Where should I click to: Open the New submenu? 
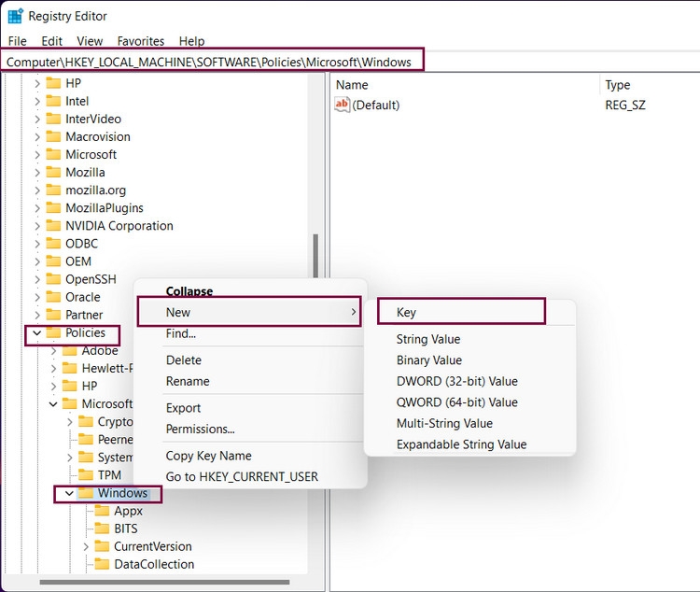click(249, 312)
